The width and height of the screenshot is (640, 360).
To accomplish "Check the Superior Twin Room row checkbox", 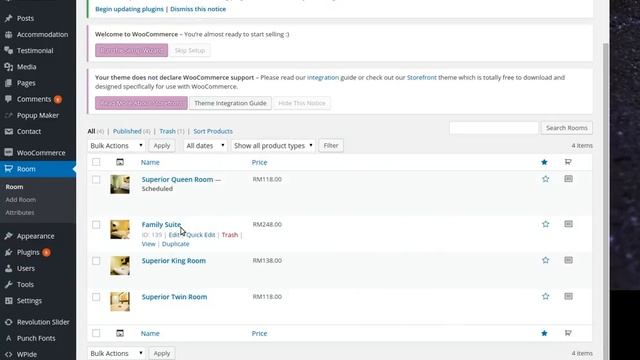I will tap(96, 297).
